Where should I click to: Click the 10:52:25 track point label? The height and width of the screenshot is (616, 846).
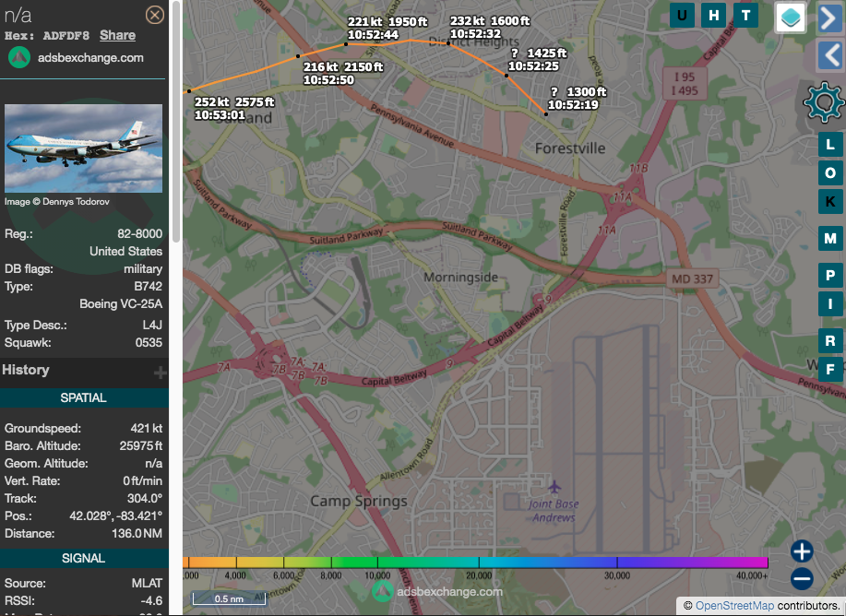point(537,60)
